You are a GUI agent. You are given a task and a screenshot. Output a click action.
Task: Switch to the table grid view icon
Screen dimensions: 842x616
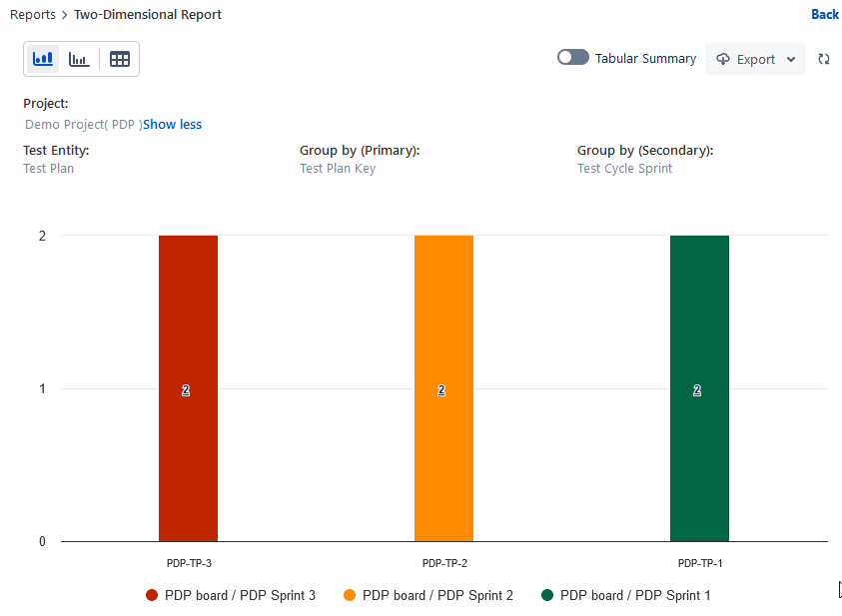coord(120,59)
